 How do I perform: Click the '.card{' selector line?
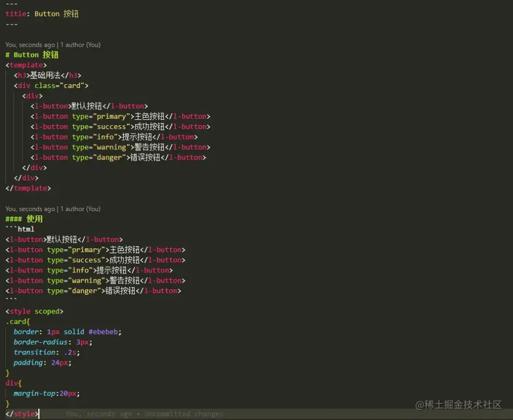18,322
